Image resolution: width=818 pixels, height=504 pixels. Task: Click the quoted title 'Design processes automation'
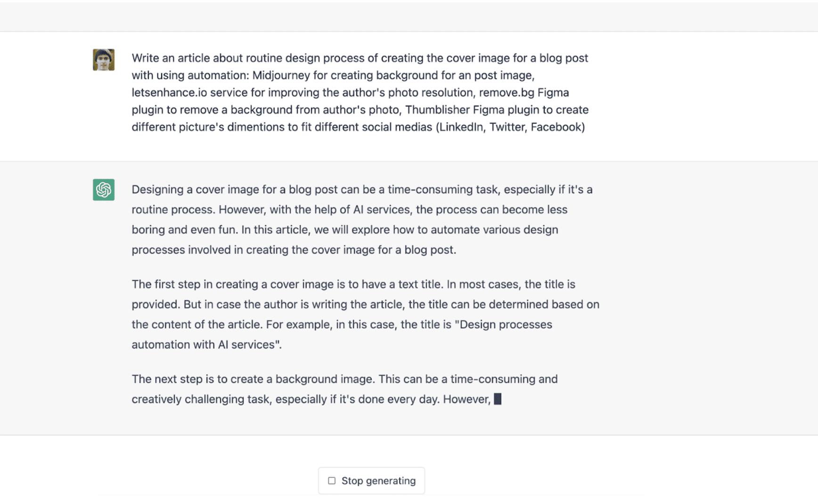[x=504, y=325]
